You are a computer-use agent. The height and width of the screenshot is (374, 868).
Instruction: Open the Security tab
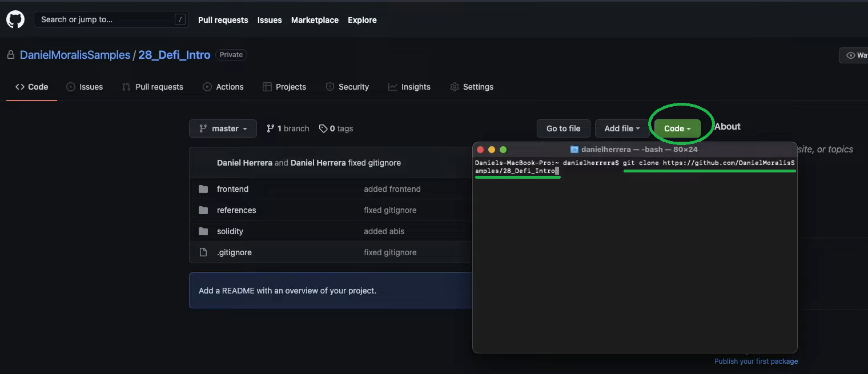[x=347, y=87]
